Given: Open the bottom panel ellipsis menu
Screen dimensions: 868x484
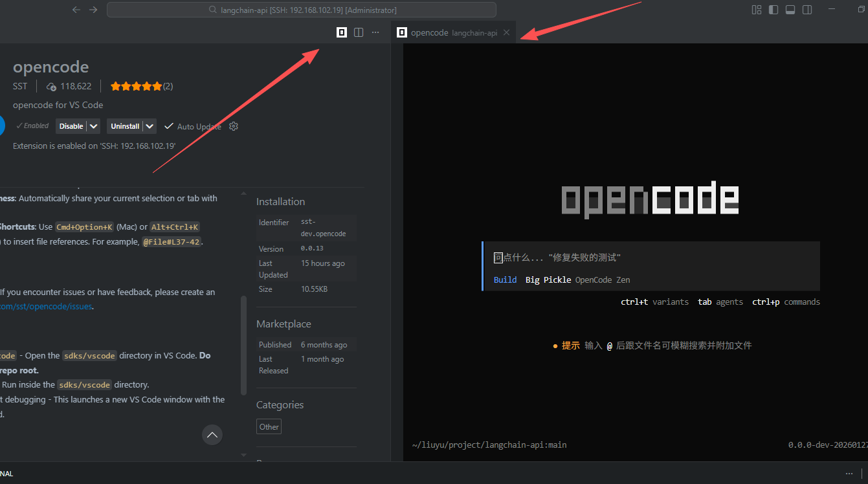Looking at the screenshot, I should coord(849,474).
